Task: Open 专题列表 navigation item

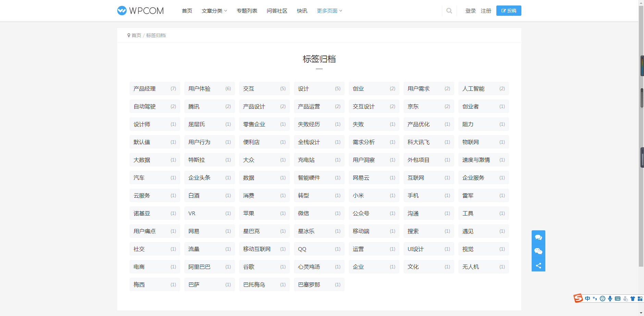Action: pyautogui.click(x=247, y=11)
